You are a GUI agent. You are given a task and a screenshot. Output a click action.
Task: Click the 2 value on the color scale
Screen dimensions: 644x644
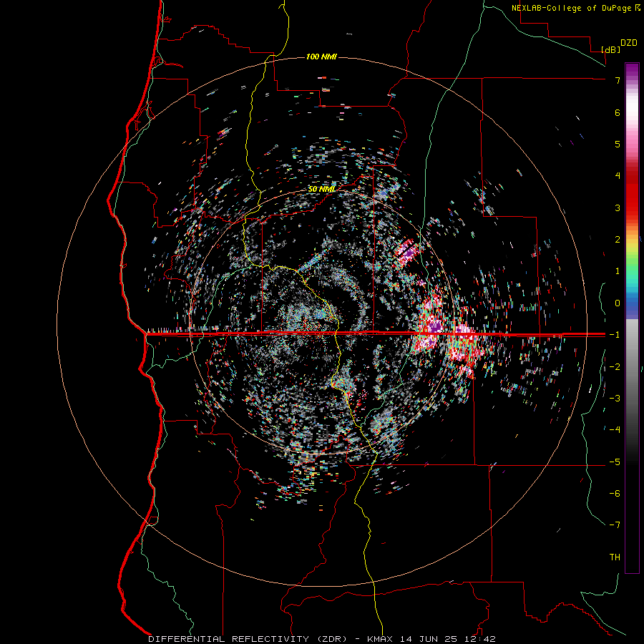(x=618, y=240)
